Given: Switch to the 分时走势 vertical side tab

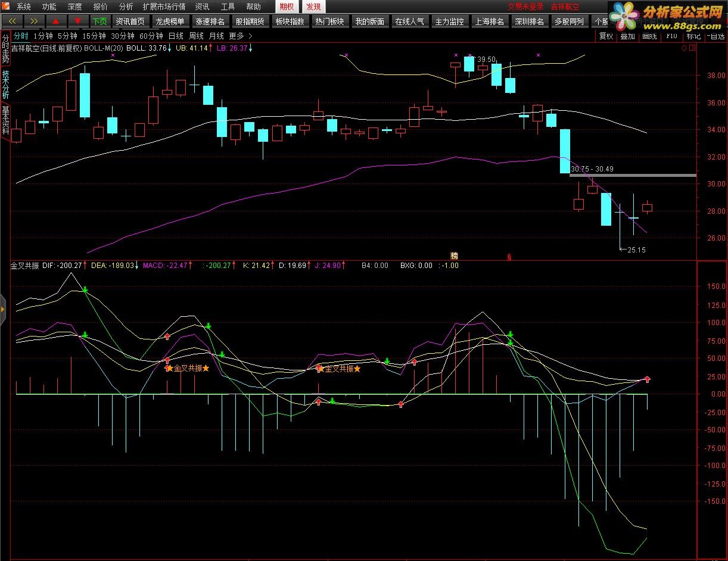Looking at the screenshot, I should [x=5, y=48].
